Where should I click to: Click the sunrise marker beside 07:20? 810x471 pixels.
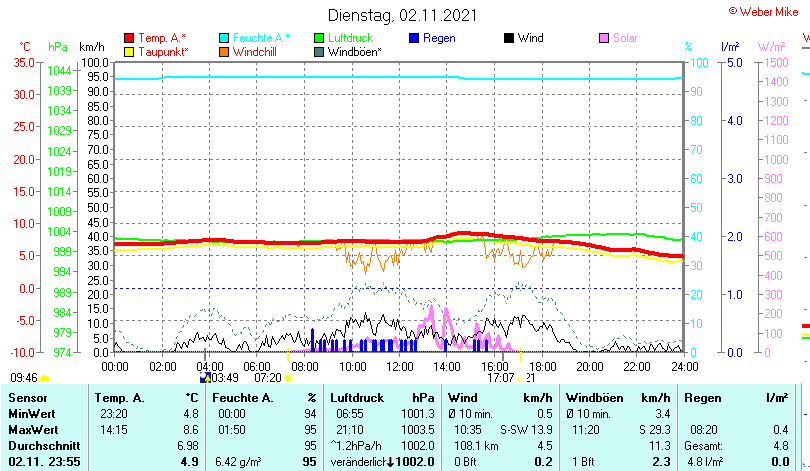(x=289, y=378)
